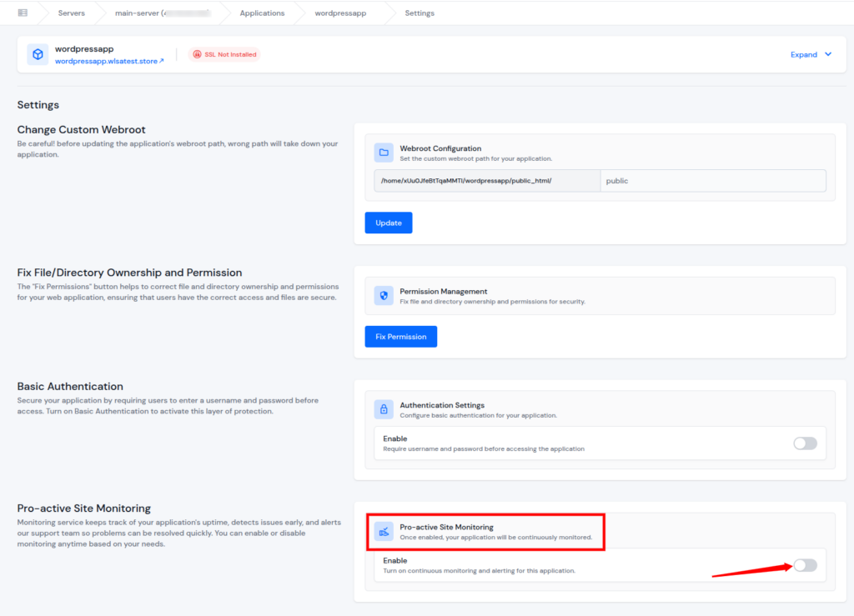Viewport: 854px width, 616px height.
Task: Turn on the Pro-active Site Monitoring toggle
Action: click(x=804, y=565)
